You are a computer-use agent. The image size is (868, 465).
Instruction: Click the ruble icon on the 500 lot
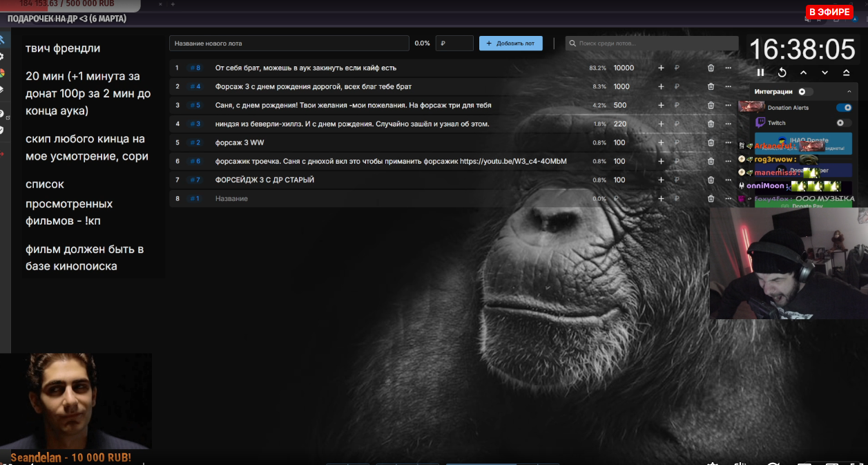[677, 105]
